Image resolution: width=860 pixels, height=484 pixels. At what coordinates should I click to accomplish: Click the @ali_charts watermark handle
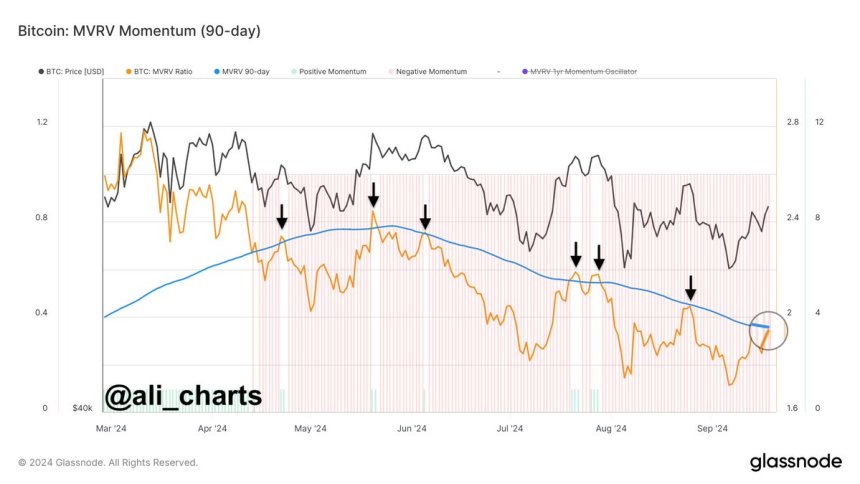tap(184, 396)
